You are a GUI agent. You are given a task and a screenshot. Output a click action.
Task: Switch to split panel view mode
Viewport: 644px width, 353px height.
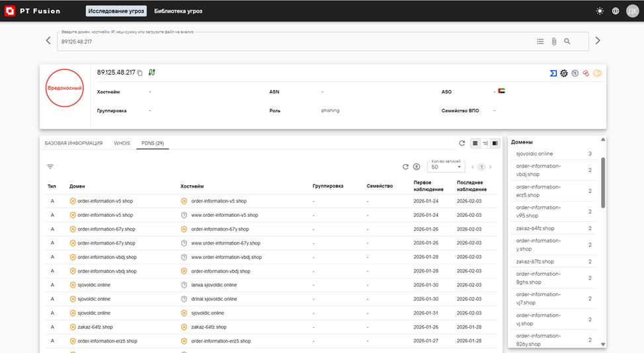coord(495,143)
